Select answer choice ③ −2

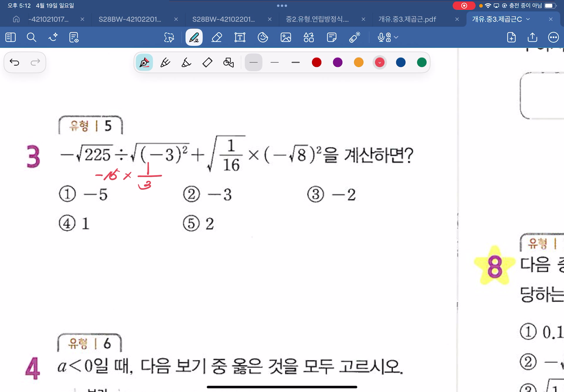[332, 194]
